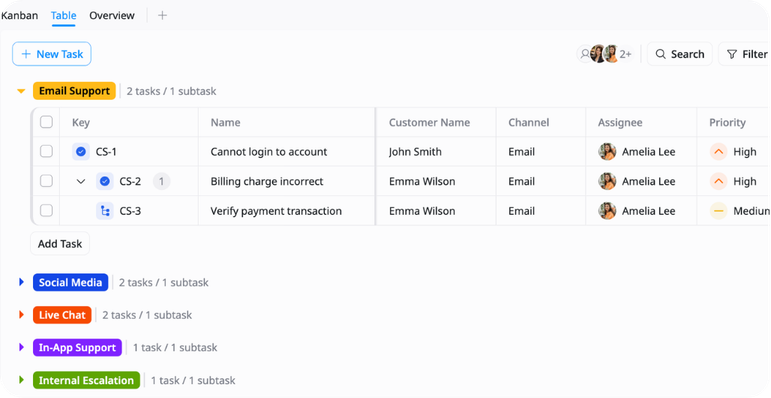Click the CS-3 key text

pyautogui.click(x=130, y=211)
